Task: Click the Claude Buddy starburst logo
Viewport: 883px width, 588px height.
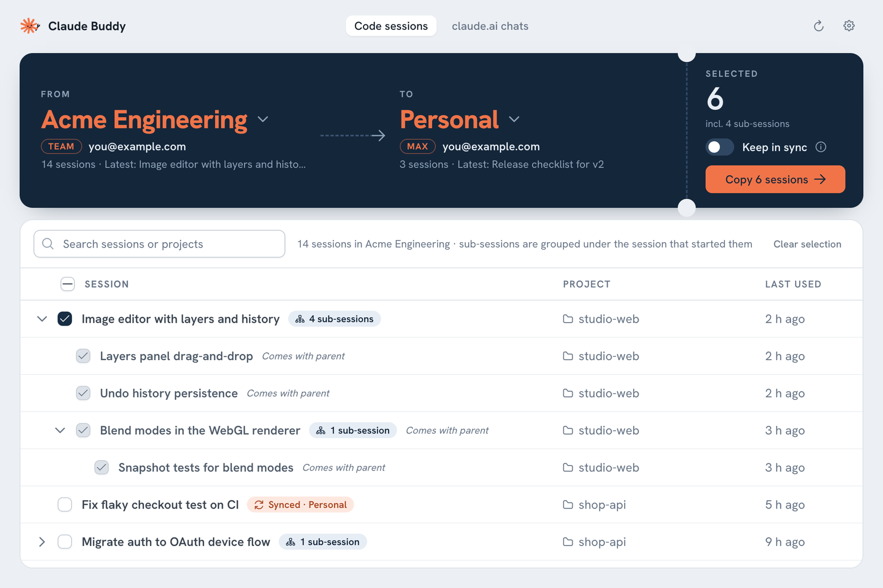Action: click(30, 26)
